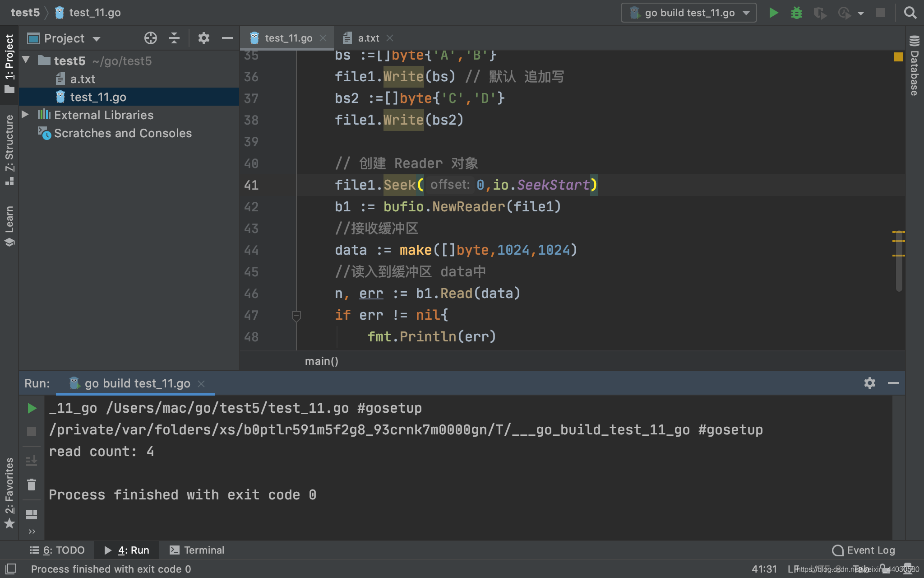
Task: Click the test5 breadcrumb in navigation bar
Action: click(25, 13)
